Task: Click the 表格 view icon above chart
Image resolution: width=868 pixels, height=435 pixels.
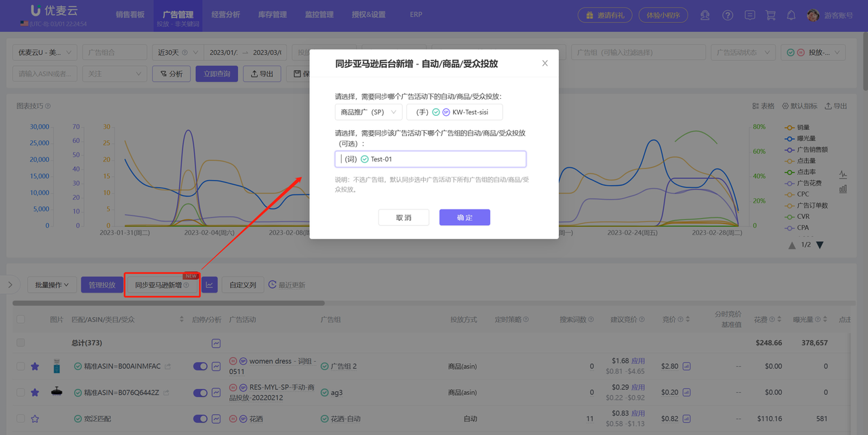Action: pos(763,106)
